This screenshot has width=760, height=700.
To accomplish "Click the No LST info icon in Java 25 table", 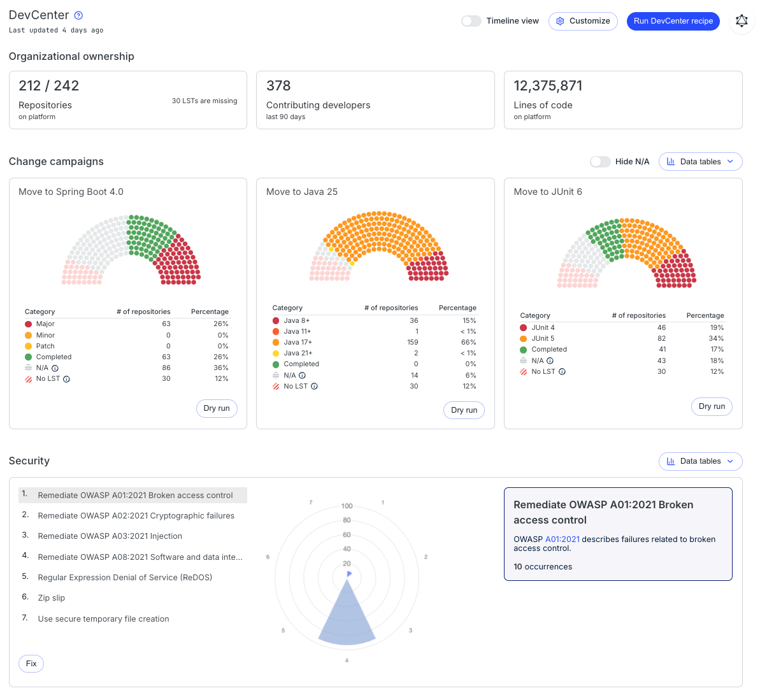I will pyautogui.click(x=314, y=387).
